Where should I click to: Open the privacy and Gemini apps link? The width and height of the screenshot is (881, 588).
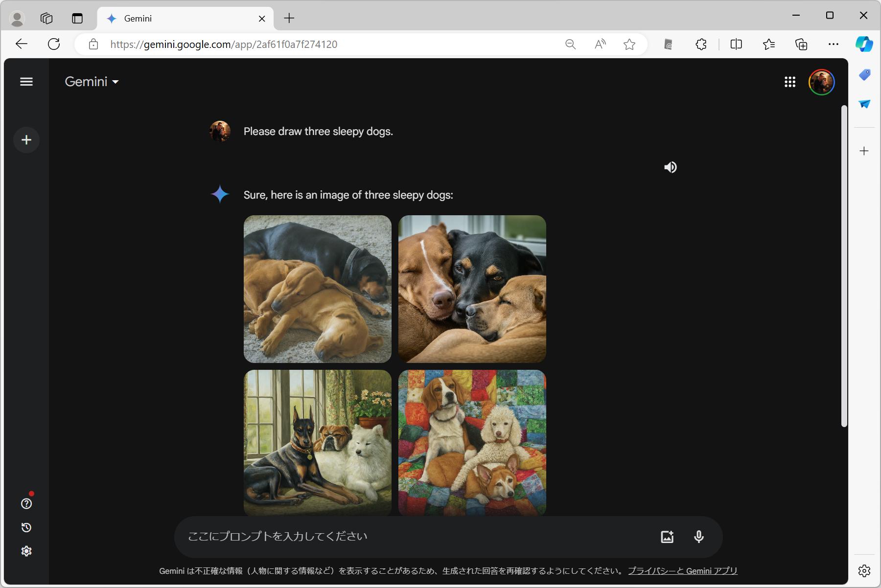[682, 571]
